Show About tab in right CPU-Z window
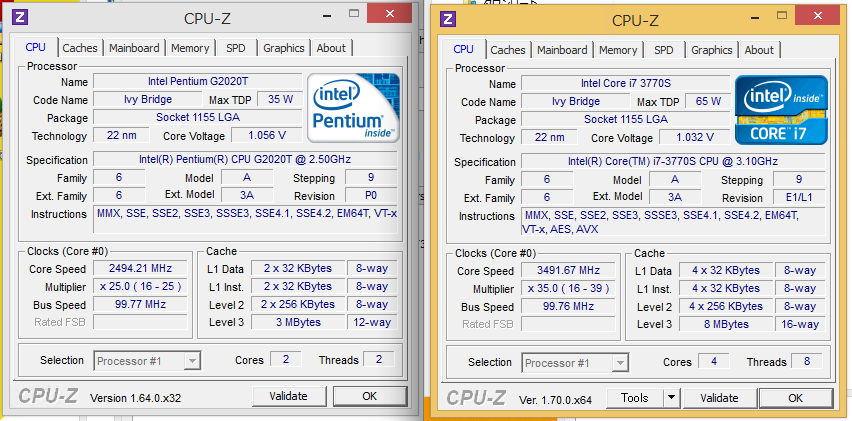 click(759, 50)
